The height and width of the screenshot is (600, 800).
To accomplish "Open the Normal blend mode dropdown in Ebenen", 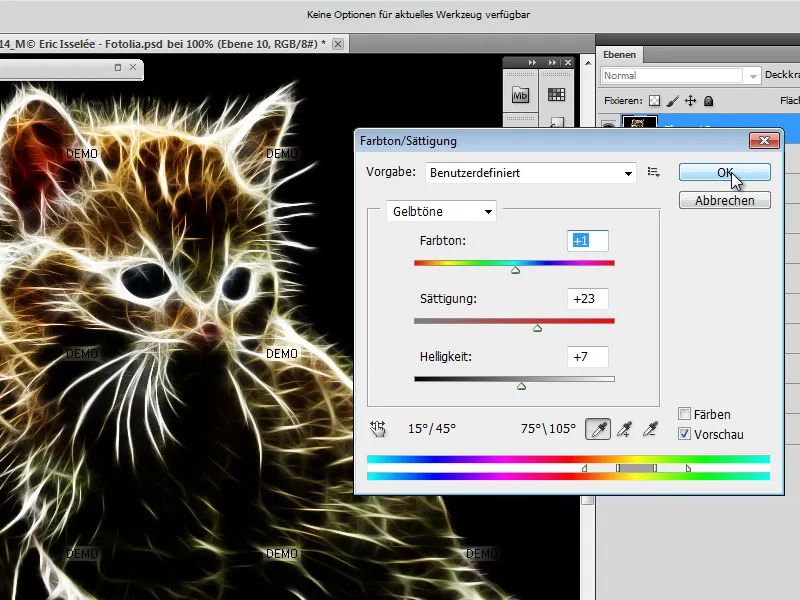I will [x=680, y=76].
